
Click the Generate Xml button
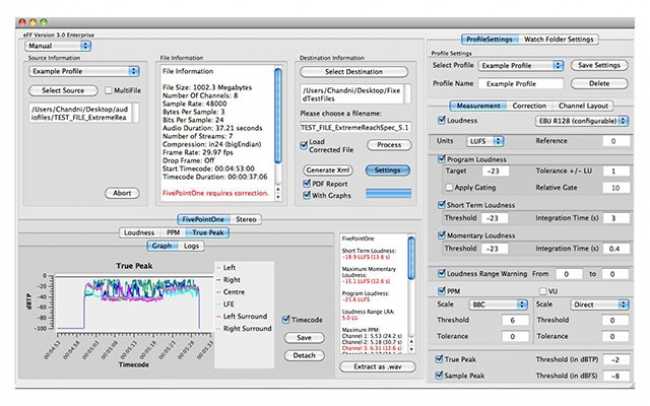pyautogui.click(x=328, y=170)
